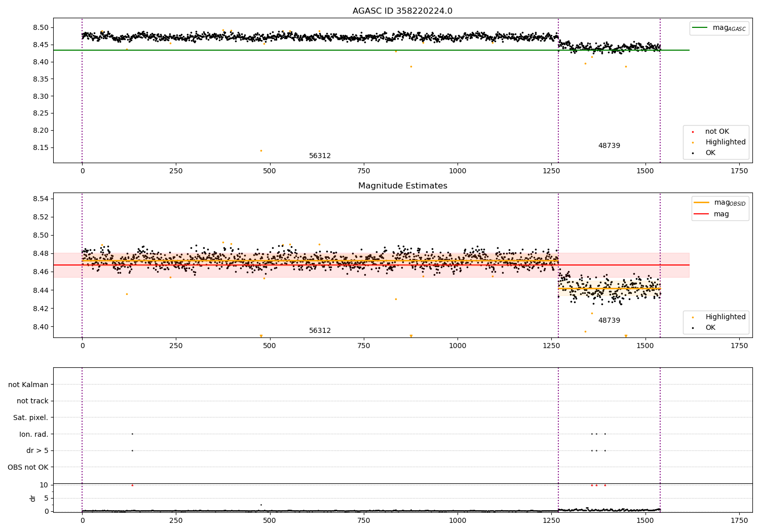Click the '48739' annotation in the top plot

pyautogui.click(x=609, y=146)
